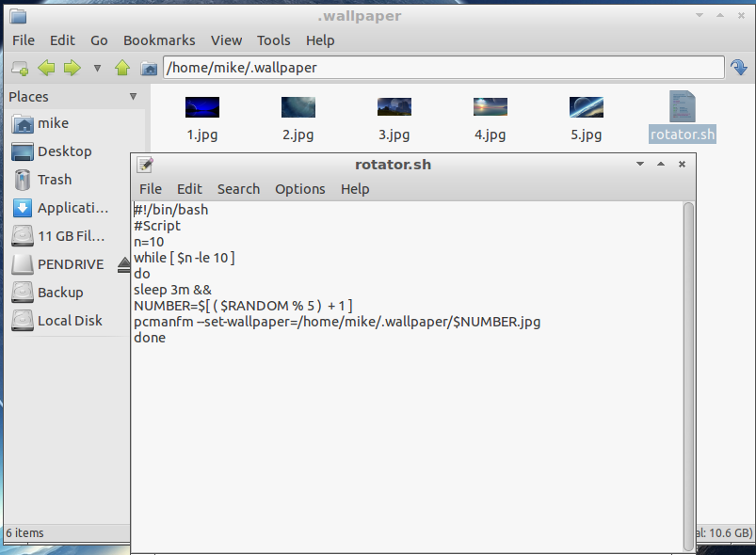Viewport: 756px width, 555px height.
Task: Click the go/jump icon beside path bar
Action: [739, 68]
